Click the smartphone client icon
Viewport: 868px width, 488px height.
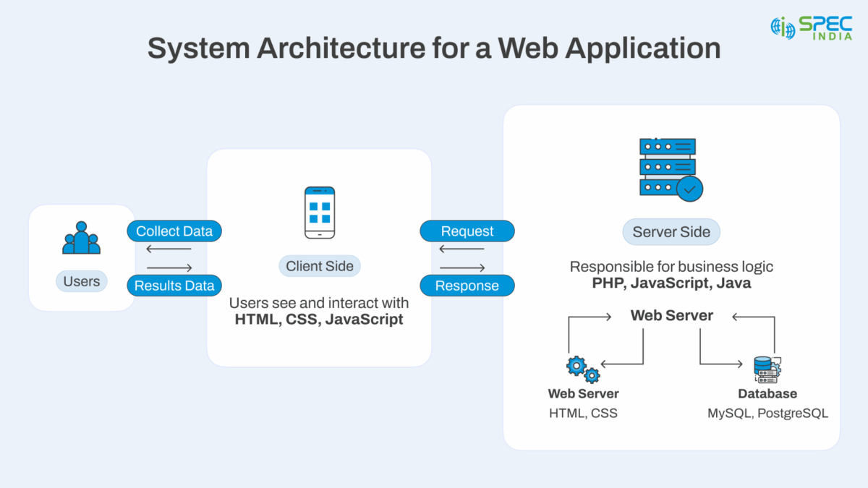click(319, 213)
